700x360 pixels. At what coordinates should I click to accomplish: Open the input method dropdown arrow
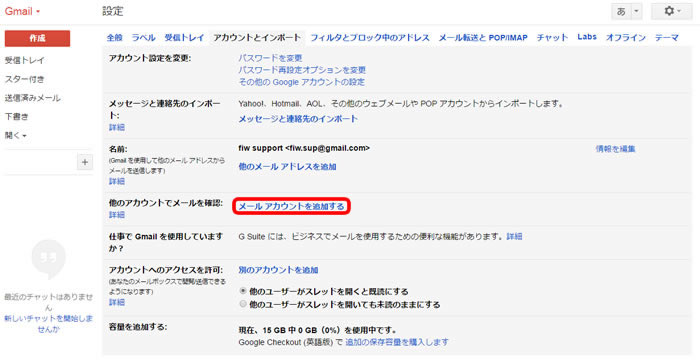(x=637, y=12)
